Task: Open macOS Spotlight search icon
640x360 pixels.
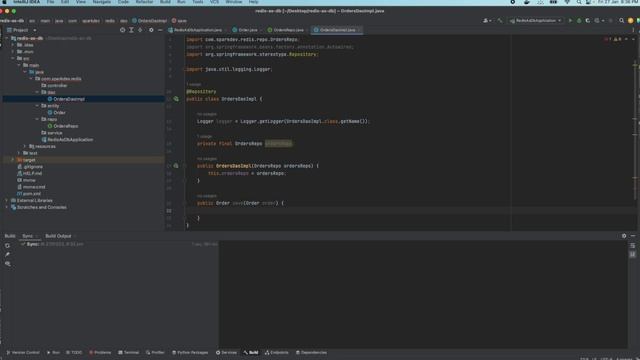Action: [579, 2]
